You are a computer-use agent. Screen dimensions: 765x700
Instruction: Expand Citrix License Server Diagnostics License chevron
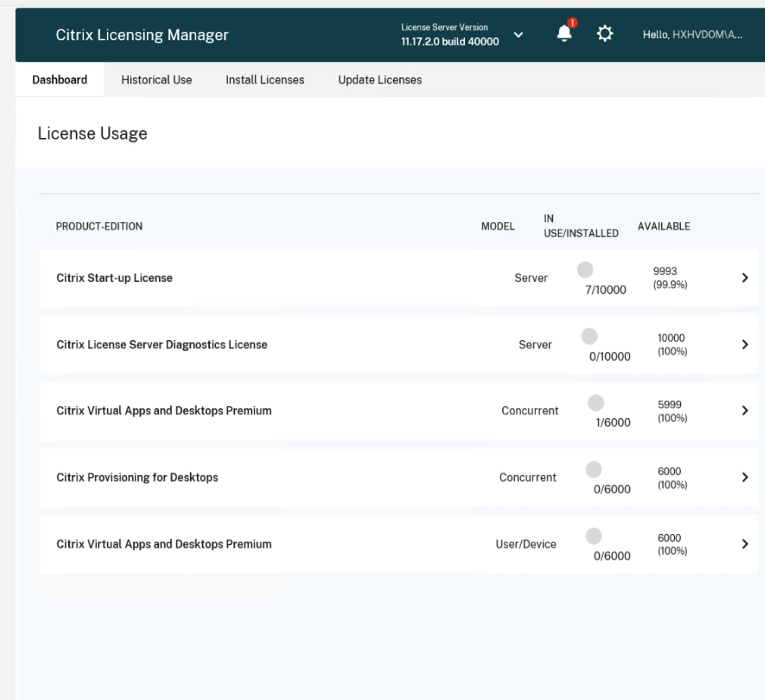point(745,345)
